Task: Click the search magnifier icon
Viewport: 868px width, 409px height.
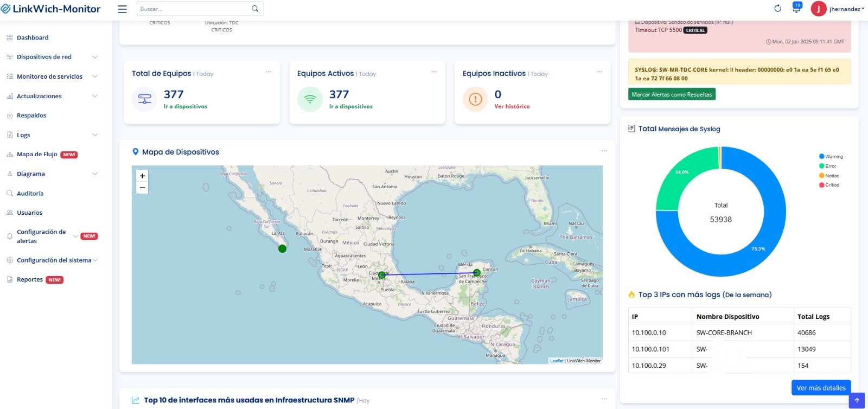Action: [x=255, y=9]
